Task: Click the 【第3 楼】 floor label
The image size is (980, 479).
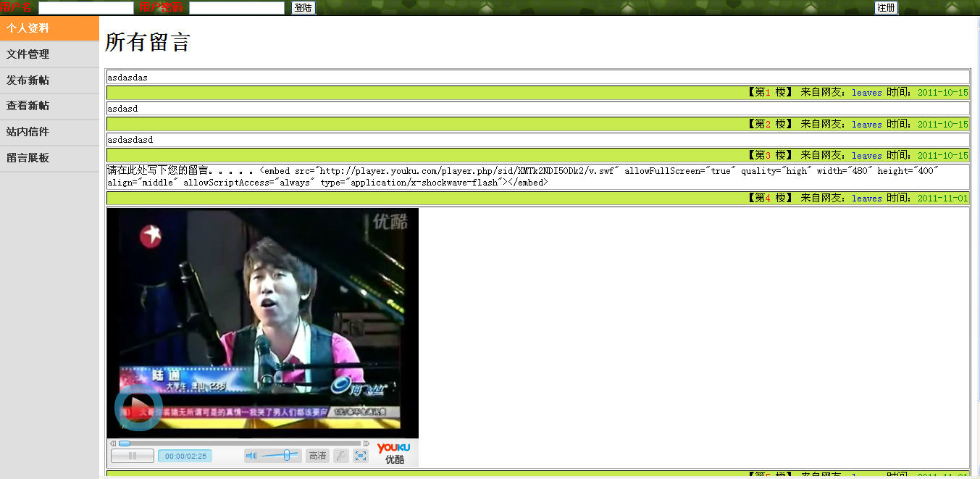Action: (x=770, y=156)
